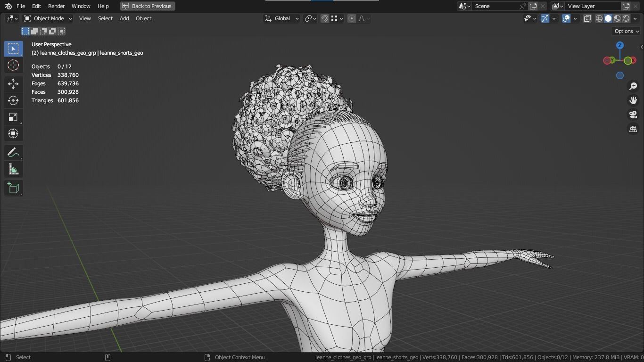Viewport: 644px width, 362px height.
Task: Choose the Set a new selection mode
Action: (25, 31)
